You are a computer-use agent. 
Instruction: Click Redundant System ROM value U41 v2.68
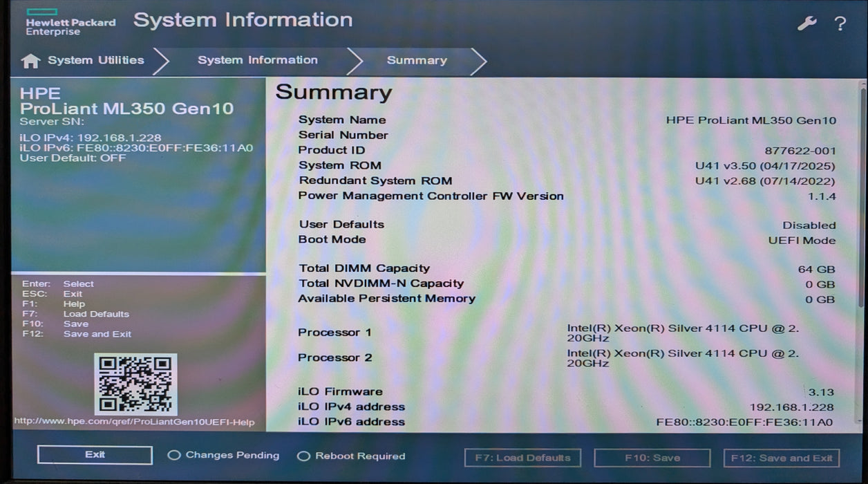[x=765, y=181]
